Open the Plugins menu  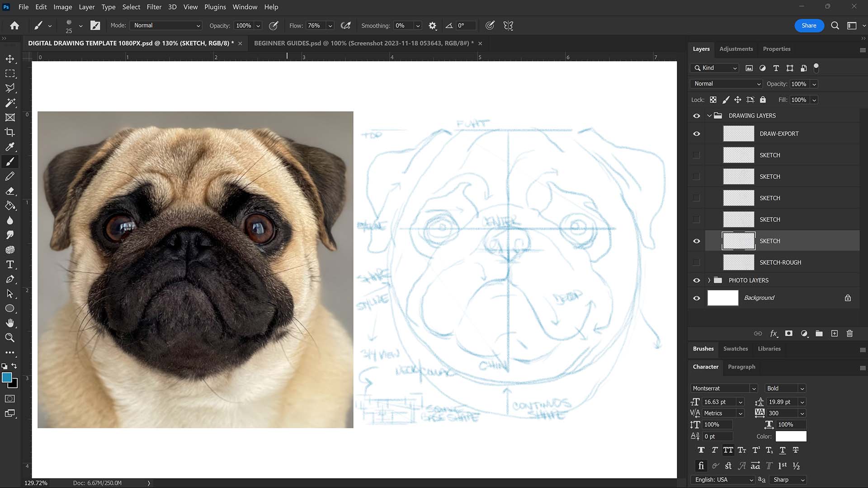coord(215,7)
